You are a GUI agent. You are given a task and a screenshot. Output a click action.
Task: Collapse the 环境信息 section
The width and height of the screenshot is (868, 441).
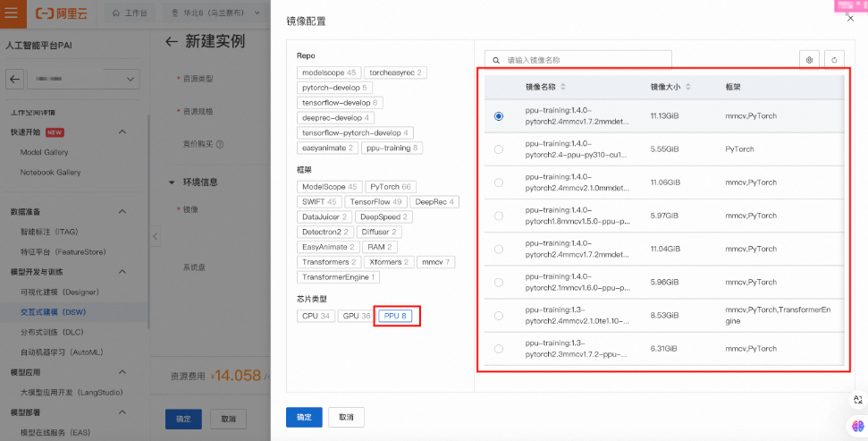tap(172, 182)
